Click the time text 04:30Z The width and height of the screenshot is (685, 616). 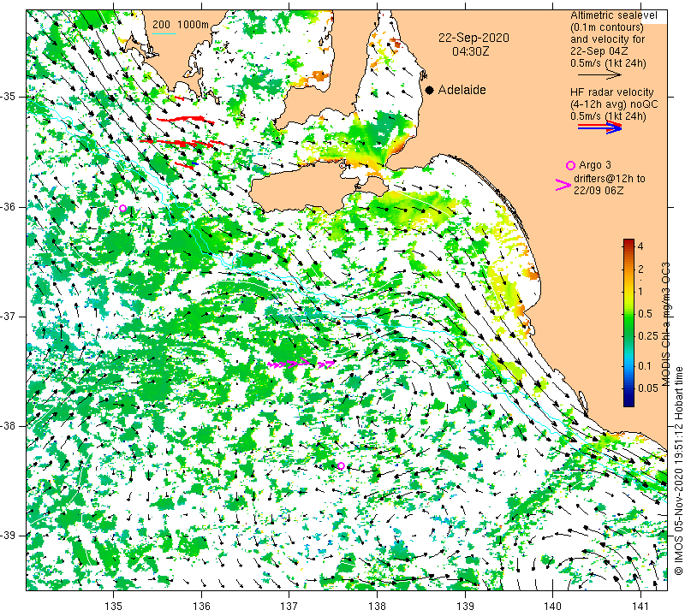[470, 51]
